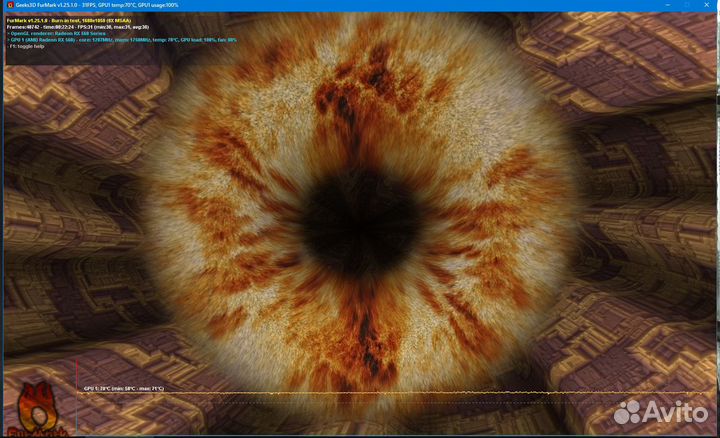Close the FurMark burn-in test window

(x=708, y=5)
